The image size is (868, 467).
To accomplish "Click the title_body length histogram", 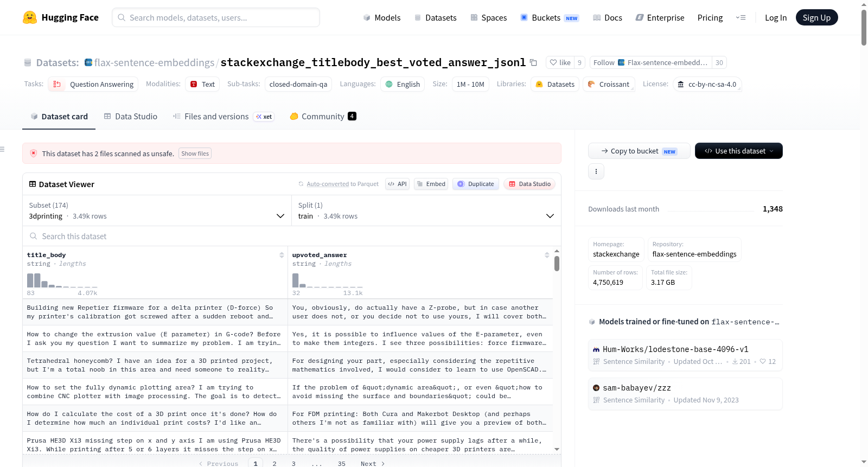I will (x=62, y=280).
